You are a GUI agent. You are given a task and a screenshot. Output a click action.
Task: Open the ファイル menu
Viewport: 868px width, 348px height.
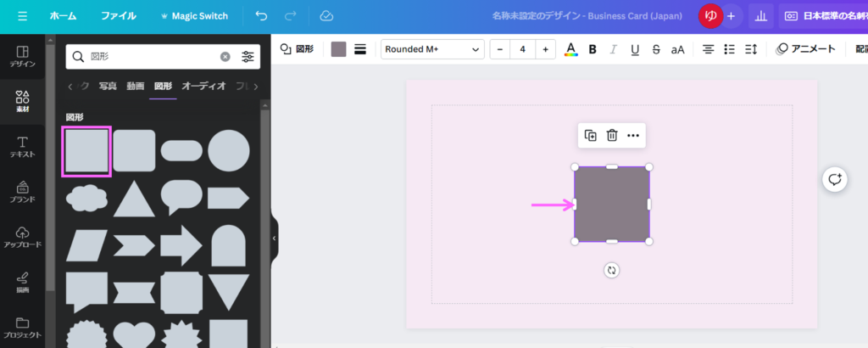[x=118, y=16]
